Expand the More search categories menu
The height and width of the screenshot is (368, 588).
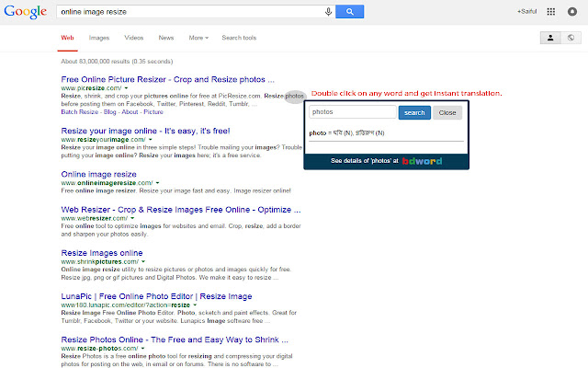(198, 38)
